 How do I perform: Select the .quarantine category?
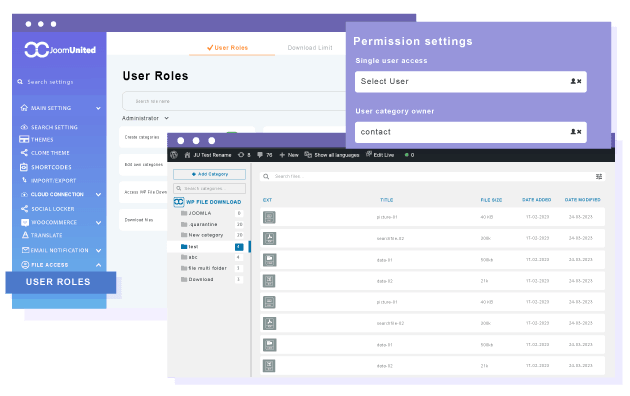coord(203,224)
